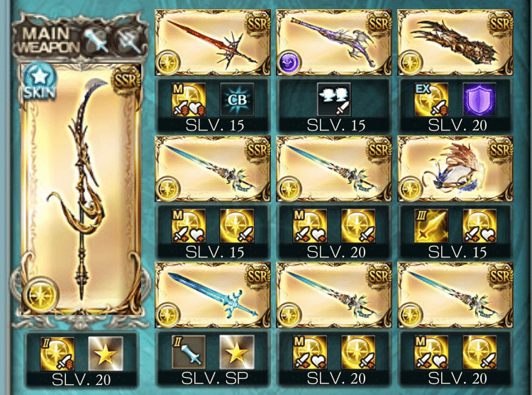Select the blue crystal sword above SLV. SP

click(213, 294)
